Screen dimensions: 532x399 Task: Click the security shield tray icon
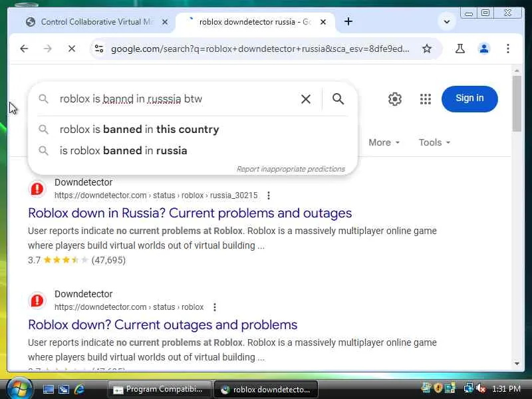click(x=438, y=388)
